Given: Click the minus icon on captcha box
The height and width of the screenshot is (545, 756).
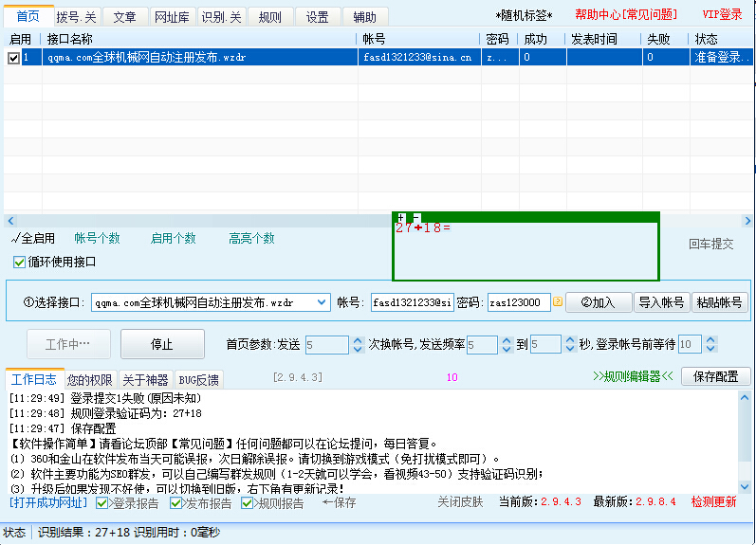Looking at the screenshot, I should click(416, 217).
